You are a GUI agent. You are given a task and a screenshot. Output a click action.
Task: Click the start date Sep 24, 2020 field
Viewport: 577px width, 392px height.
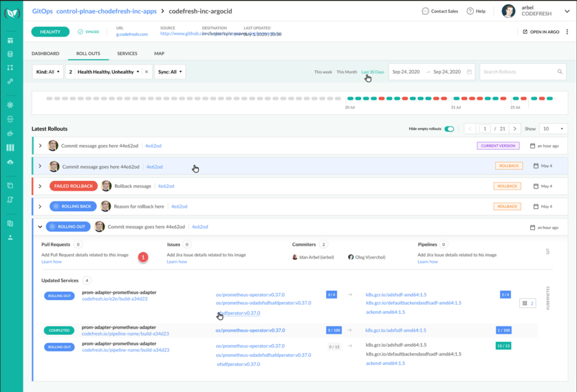[406, 72]
